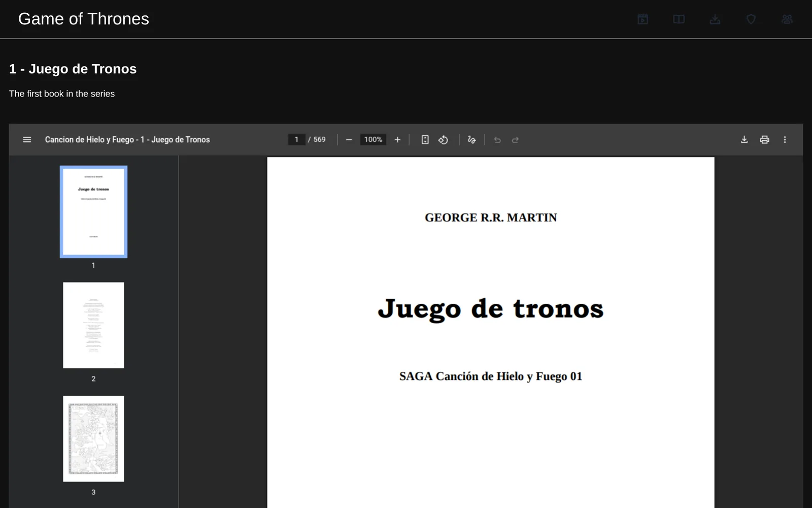Image resolution: width=812 pixels, height=508 pixels.
Task: Click the fit to page icon
Action: point(425,140)
